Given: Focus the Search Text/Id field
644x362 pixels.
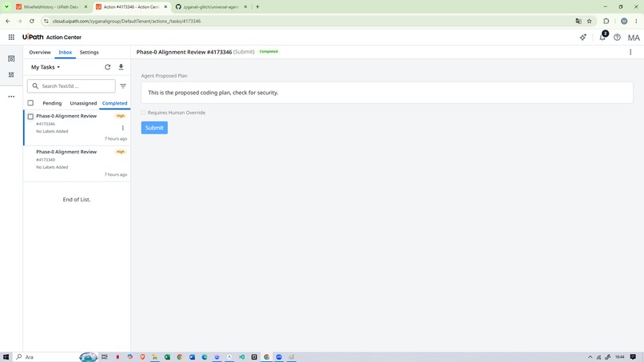Looking at the screenshot, I should coord(71,86).
